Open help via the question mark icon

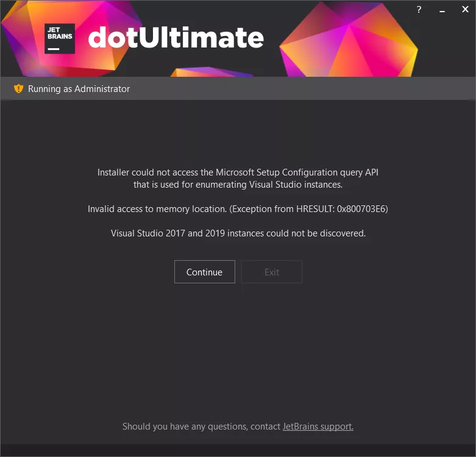coord(419,10)
